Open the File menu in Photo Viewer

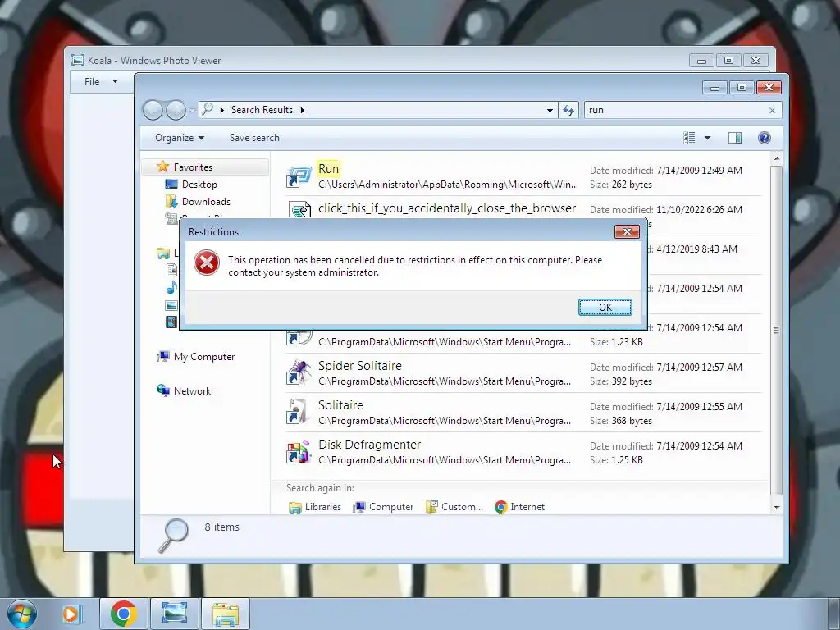(101, 81)
